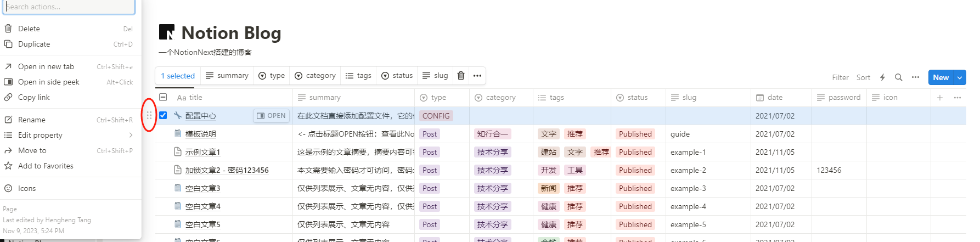
Task: Open the date column header menu
Action: pyautogui.click(x=781, y=98)
